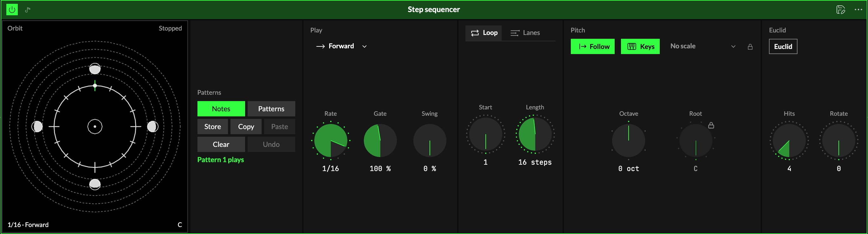Click the music note icon in header
Viewport: 868px width, 234px height.
28,10
